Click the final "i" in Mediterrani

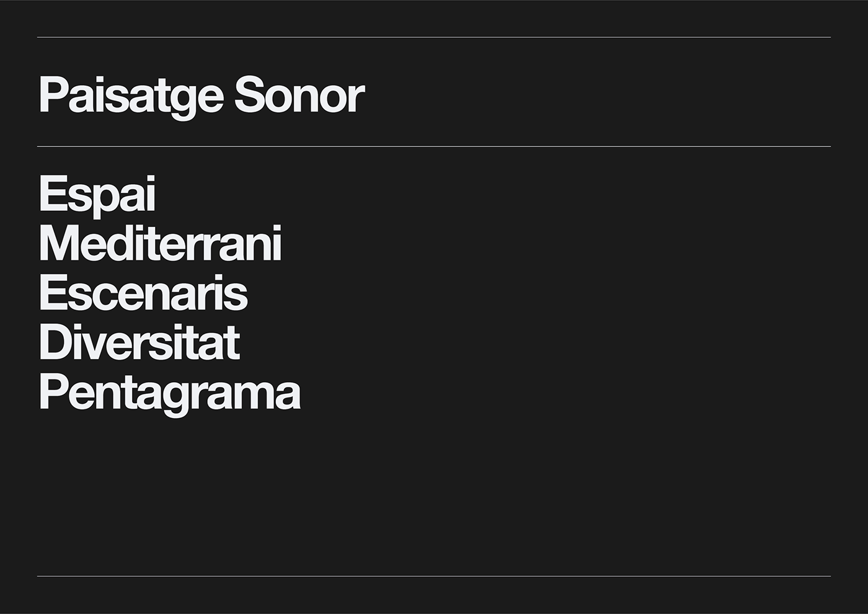277,243
